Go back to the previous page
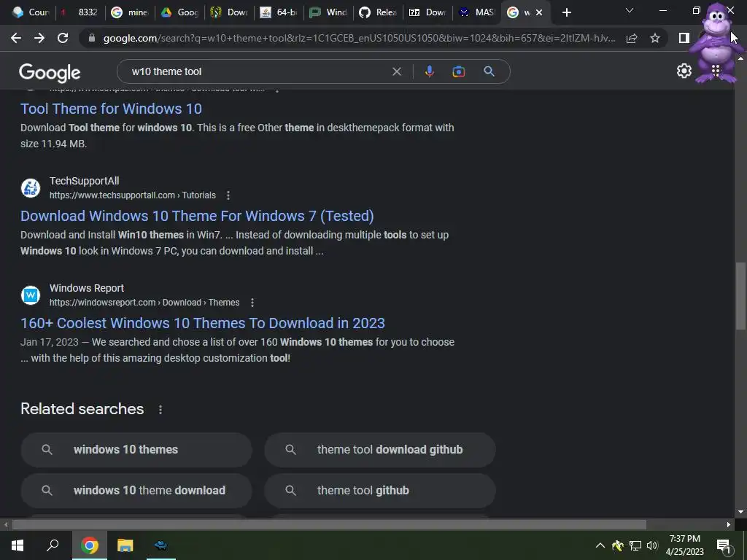Viewport: 747px width, 560px height. [16, 38]
